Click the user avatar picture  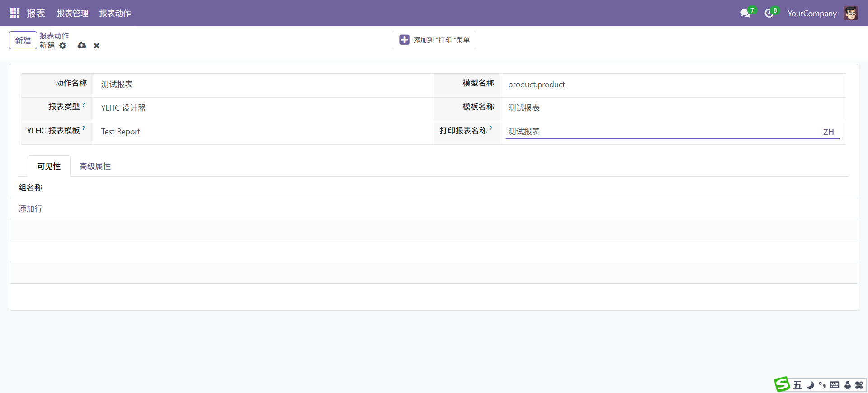(x=850, y=14)
